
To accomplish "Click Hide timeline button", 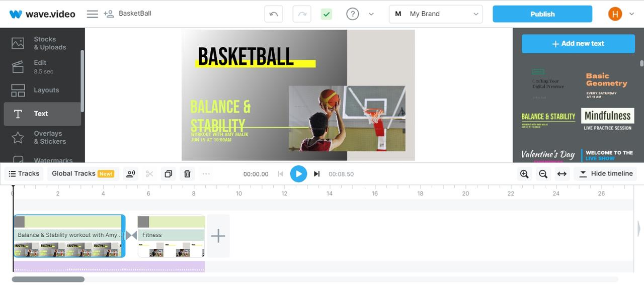I will coord(606,174).
